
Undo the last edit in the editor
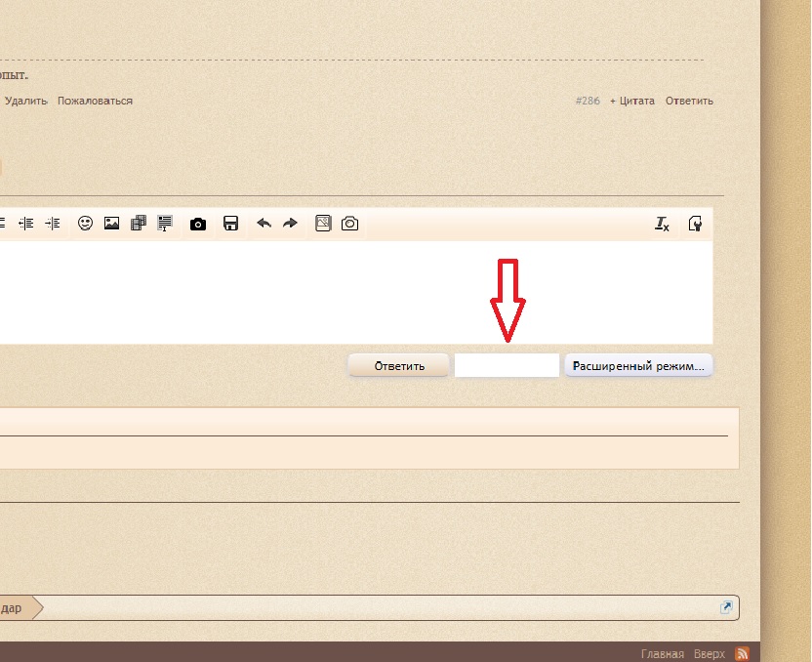coord(264,224)
